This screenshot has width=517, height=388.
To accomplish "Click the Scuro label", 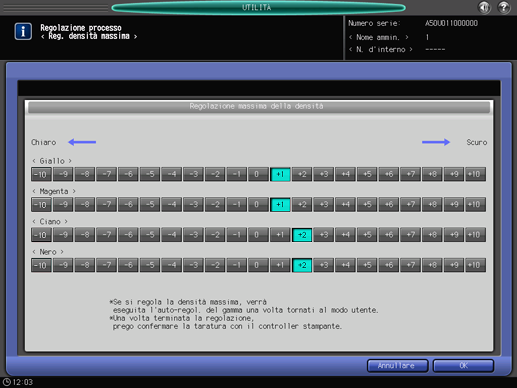I will click(x=477, y=142).
